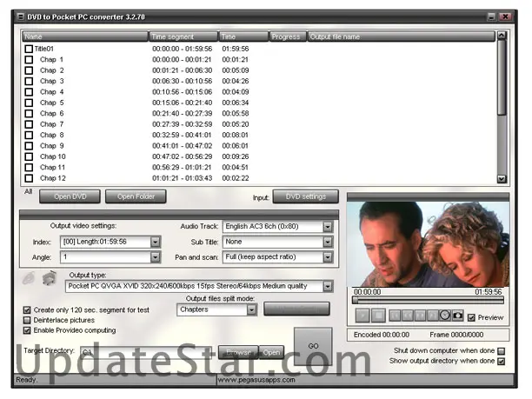
Task: Click the preview seek slider handle
Action: coord(356,300)
